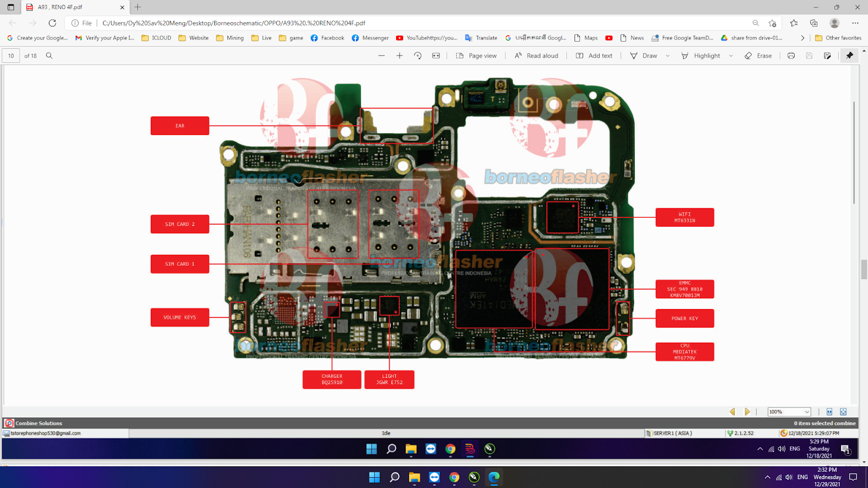Click the browser vertical scrollbar thumb
868x488 pixels.
click(864, 269)
